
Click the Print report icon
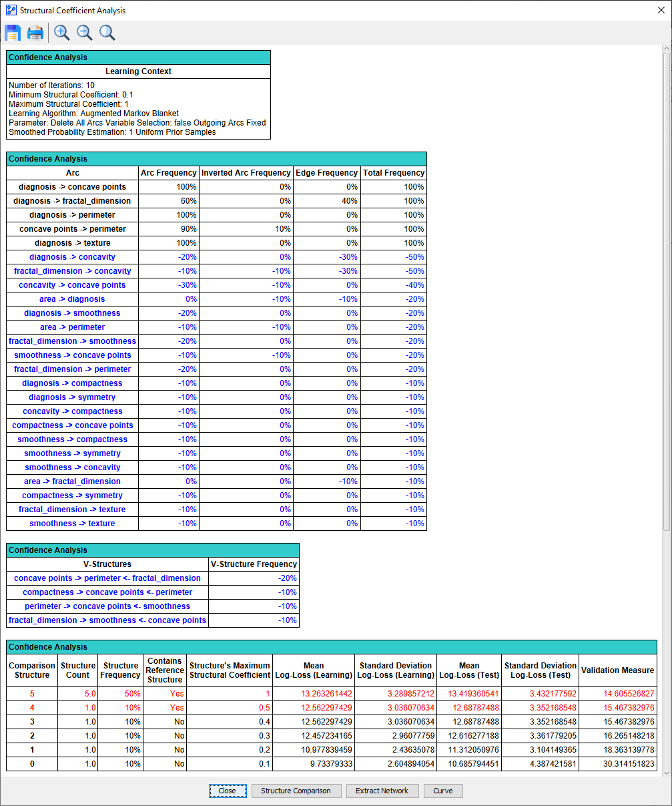[x=35, y=33]
